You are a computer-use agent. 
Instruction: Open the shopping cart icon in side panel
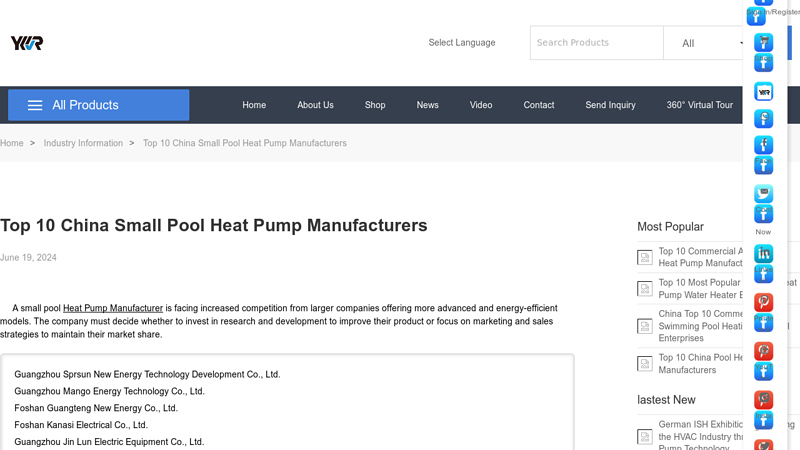763,42
